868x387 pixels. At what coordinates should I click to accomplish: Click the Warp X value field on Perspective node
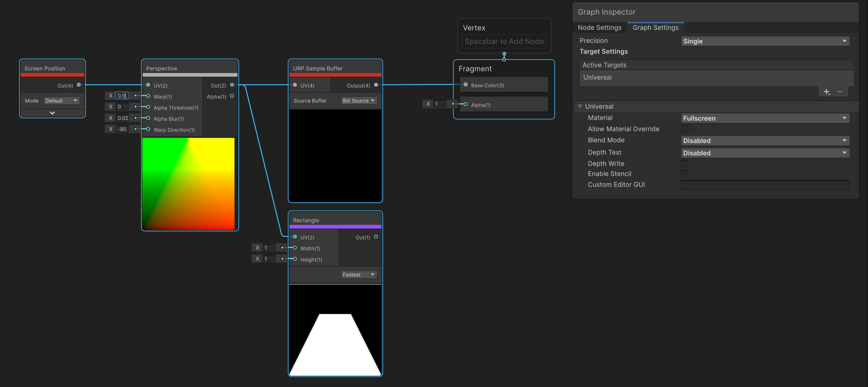(122, 95)
